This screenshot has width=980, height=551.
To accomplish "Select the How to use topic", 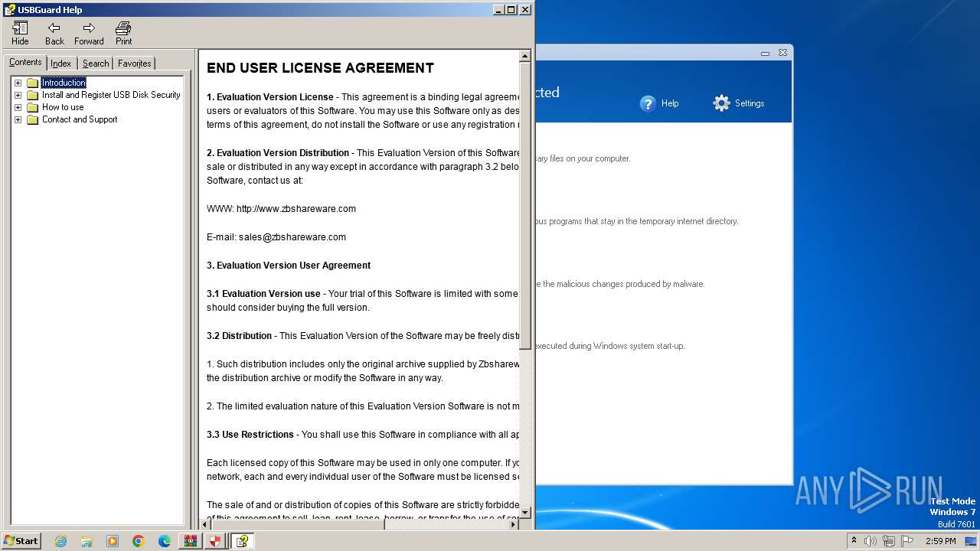I will click(x=63, y=107).
